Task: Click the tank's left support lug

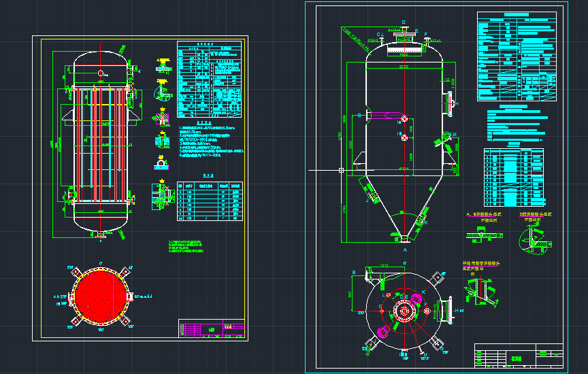Action: (x=360, y=158)
